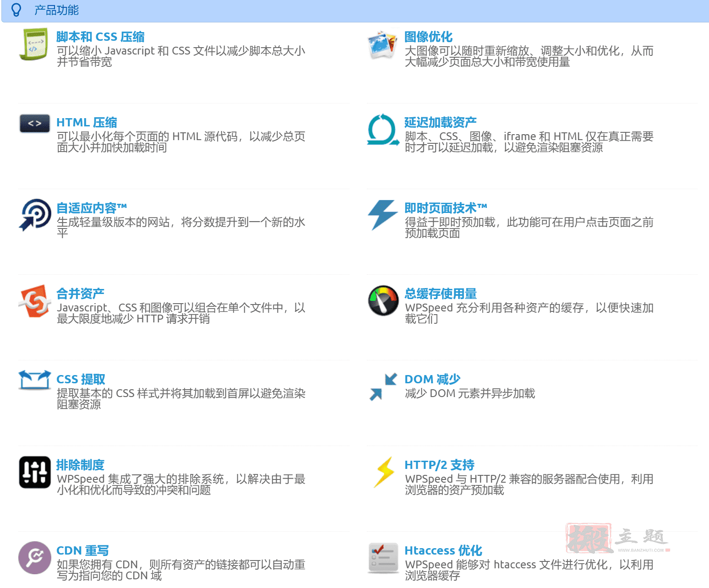
Task: Click the adaptive content target icon
Action: pos(35,215)
